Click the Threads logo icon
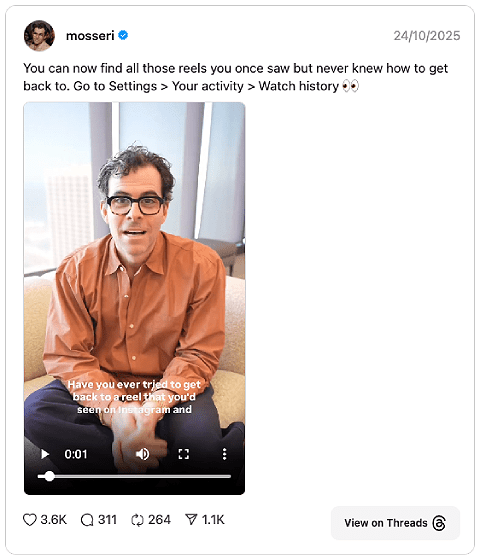 (439, 523)
